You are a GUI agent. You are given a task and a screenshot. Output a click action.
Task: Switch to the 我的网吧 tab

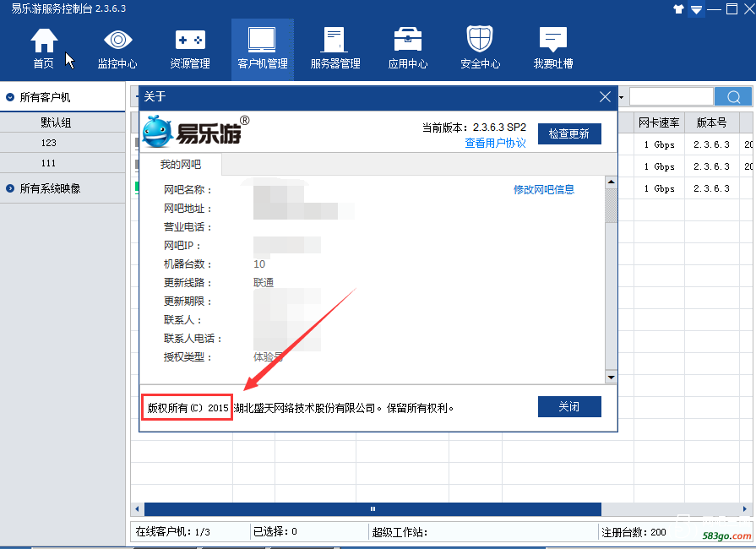coord(180,165)
